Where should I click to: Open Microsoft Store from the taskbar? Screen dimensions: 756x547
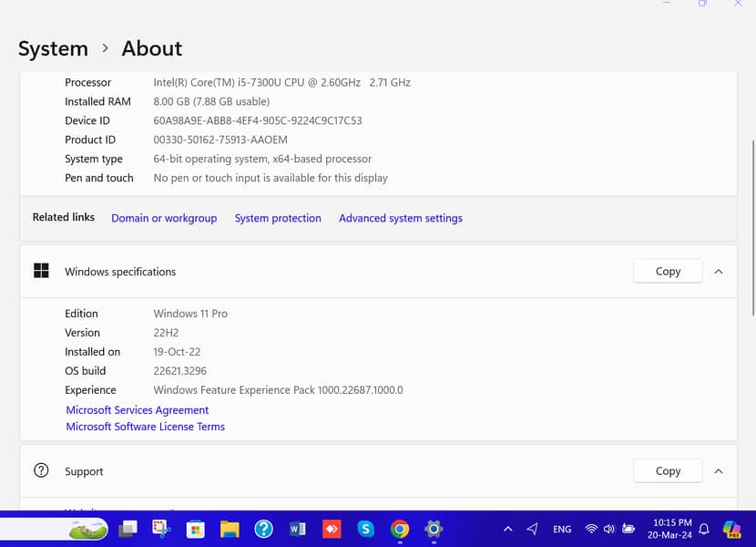(x=195, y=529)
